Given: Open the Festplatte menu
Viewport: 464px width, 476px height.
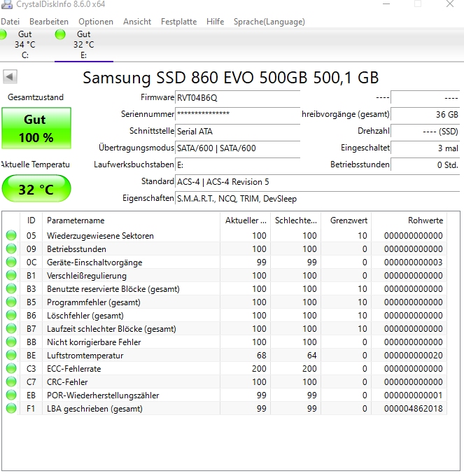Looking at the screenshot, I should point(178,22).
